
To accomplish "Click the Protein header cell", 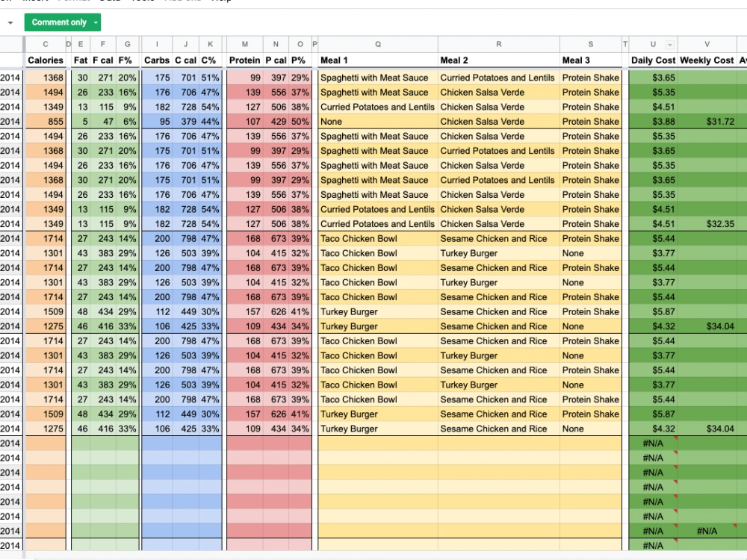I will pos(244,60).
